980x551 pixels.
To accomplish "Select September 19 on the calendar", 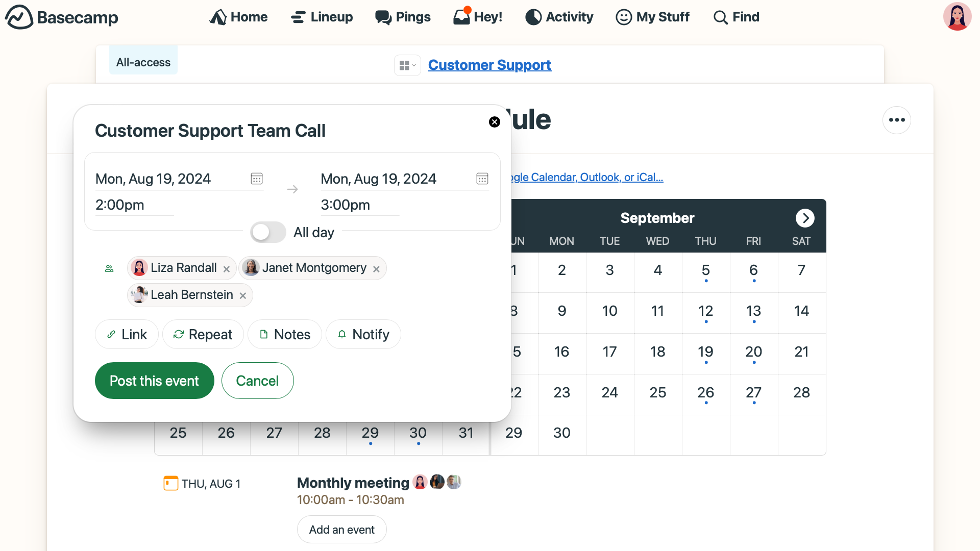I will (705, 352).
